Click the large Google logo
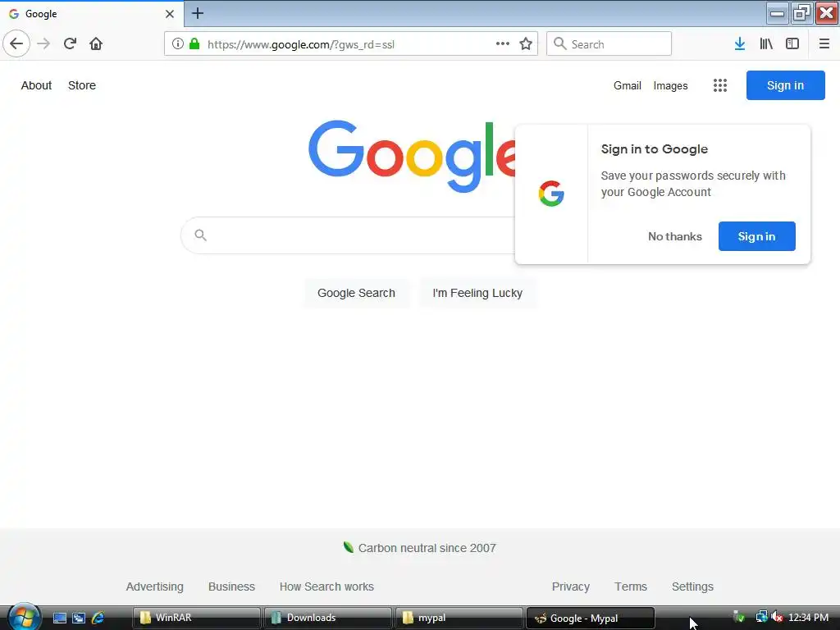The width and height of the screenshot is (840, 630). click(412, 155)
